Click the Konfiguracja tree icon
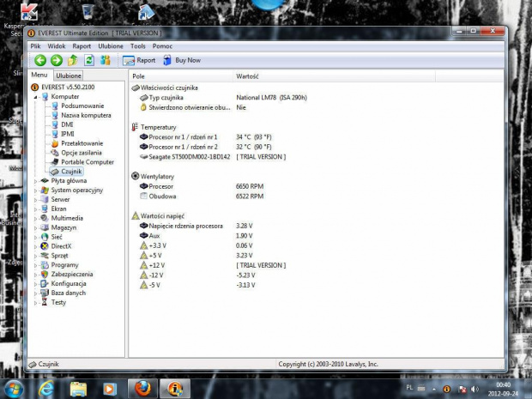 45,284
